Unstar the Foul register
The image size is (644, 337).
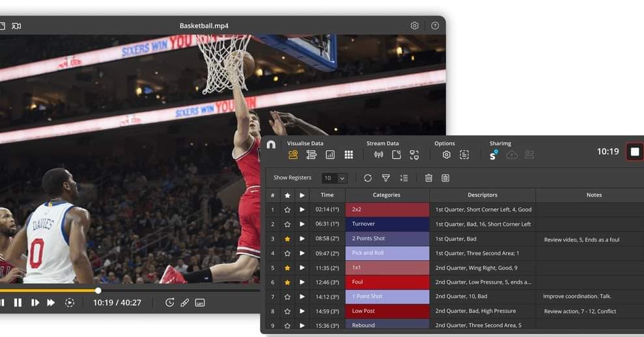point(287,282)
